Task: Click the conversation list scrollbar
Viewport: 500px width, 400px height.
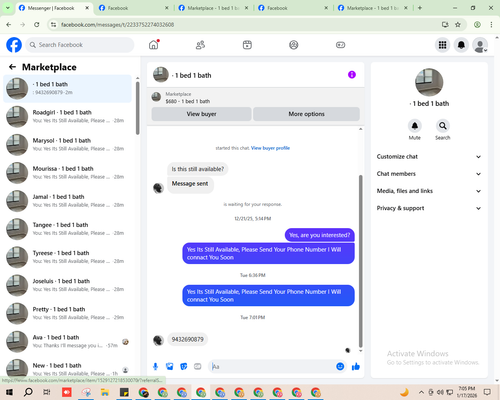Action: 138,108
